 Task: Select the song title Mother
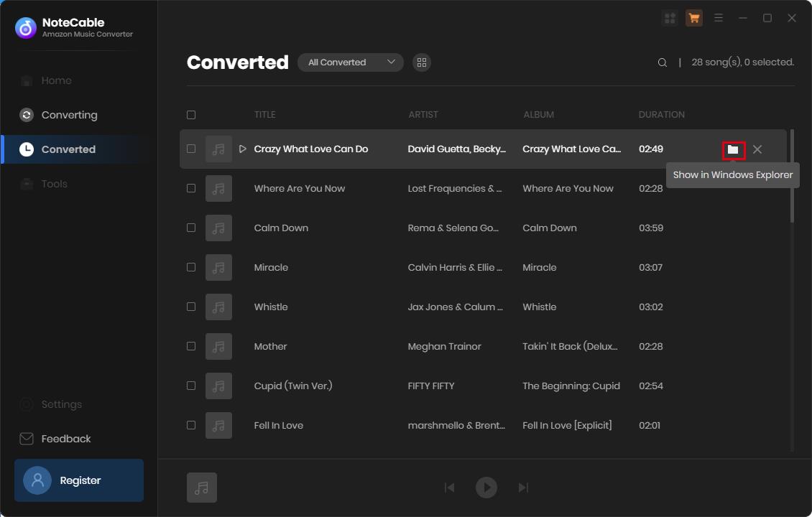[x=270, y=346]
